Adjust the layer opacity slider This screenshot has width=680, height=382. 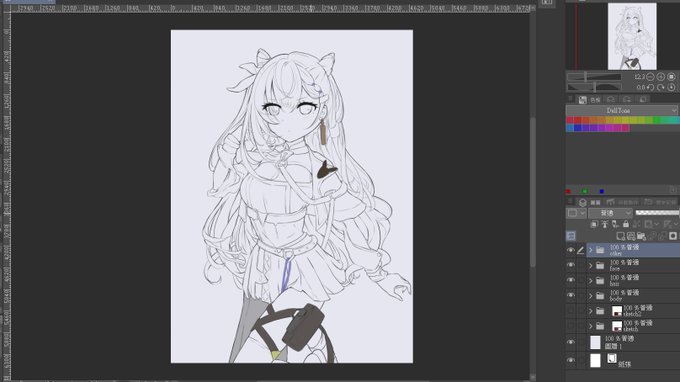tap(657, 212)
